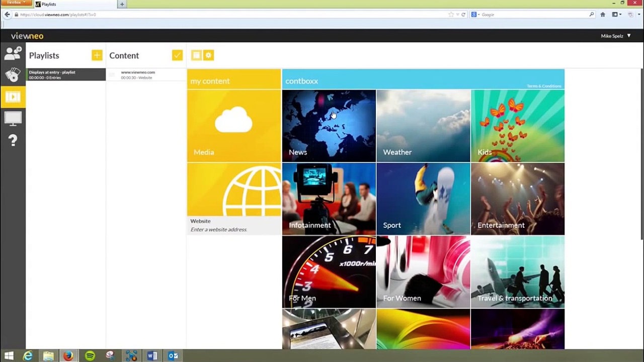Image resolution: width=644 pixels, height=362 pixels.
Task: Open the help question mark icon
Action: [x=13, y=140]
